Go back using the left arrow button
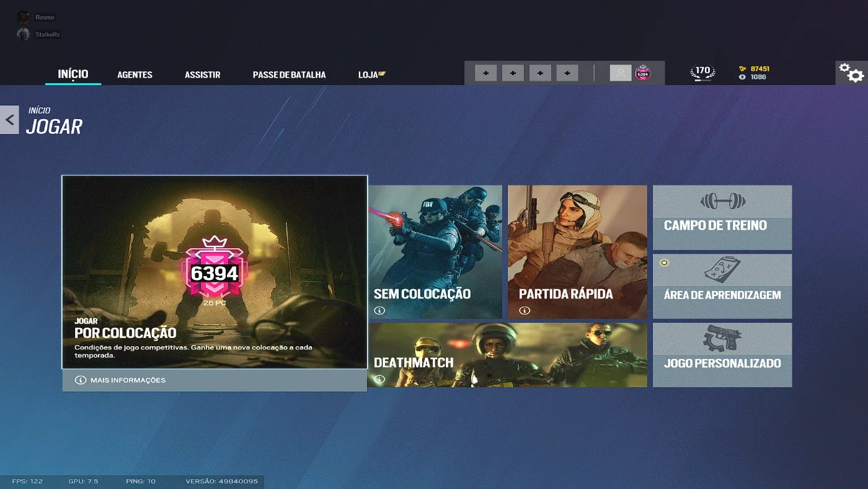This screenshot has width=868, height=489. (9, 119)
